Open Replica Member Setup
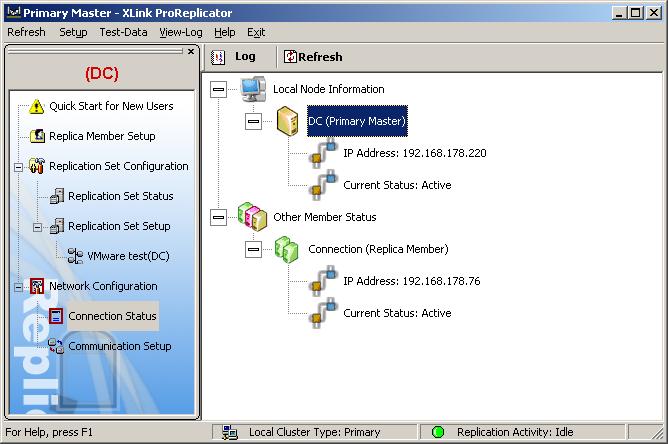 pyautogui.click(x=102, y=136)
